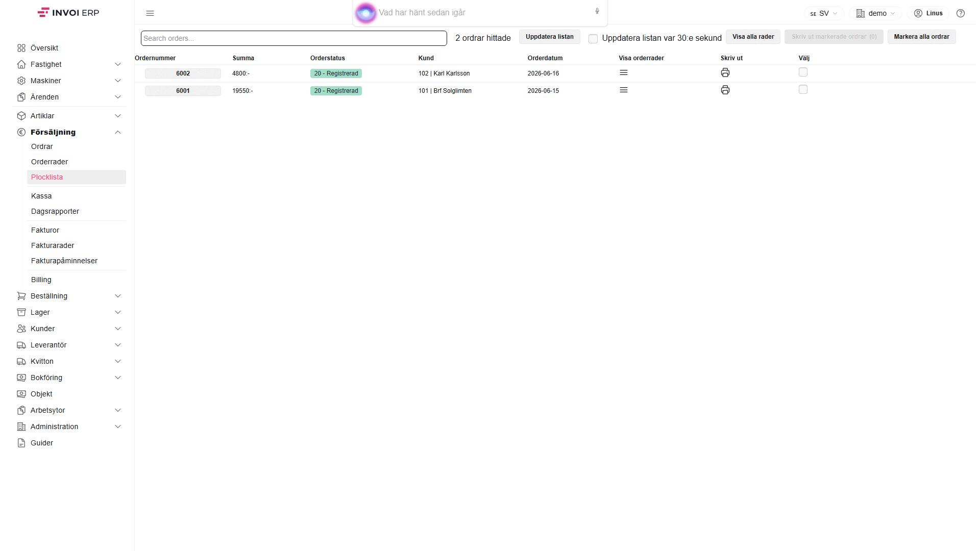
Task: Expand the Artiklar menu
Action: [x=69, y=116]
